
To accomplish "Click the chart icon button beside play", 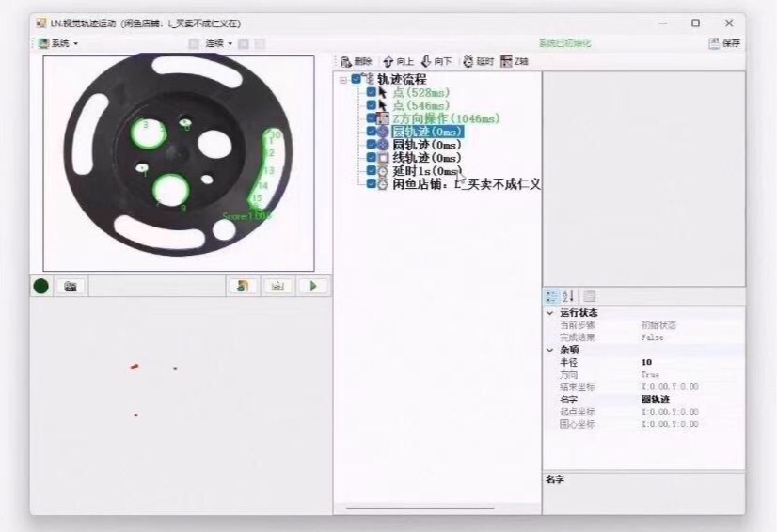I will tap(278, 287).
